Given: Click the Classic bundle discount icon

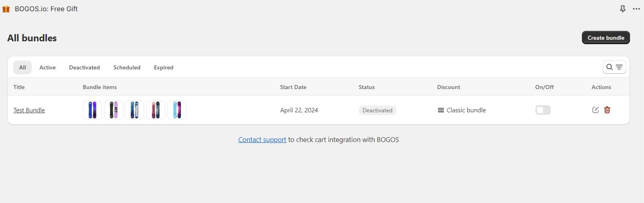Looking at the screenshot, I should (441, 110).
